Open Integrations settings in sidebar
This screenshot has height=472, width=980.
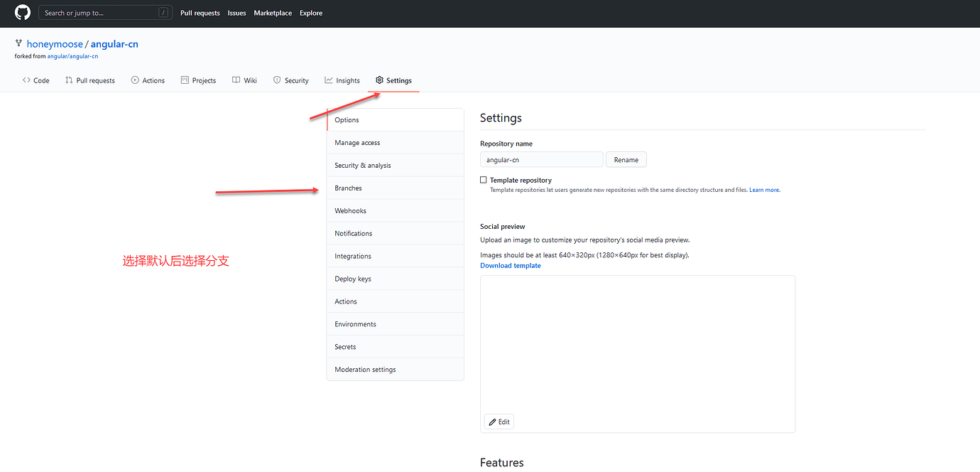[395, 257]
